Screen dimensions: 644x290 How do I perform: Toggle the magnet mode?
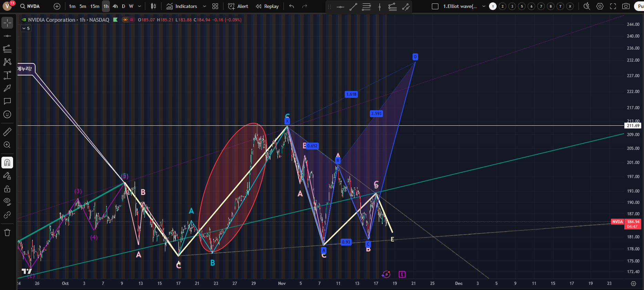[7, 163]
